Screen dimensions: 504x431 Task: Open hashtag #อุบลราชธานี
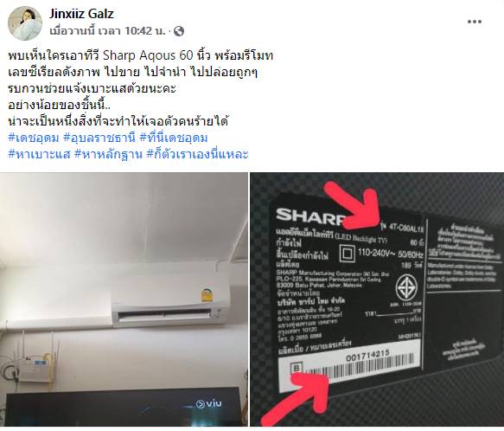(x=99, y=138)
